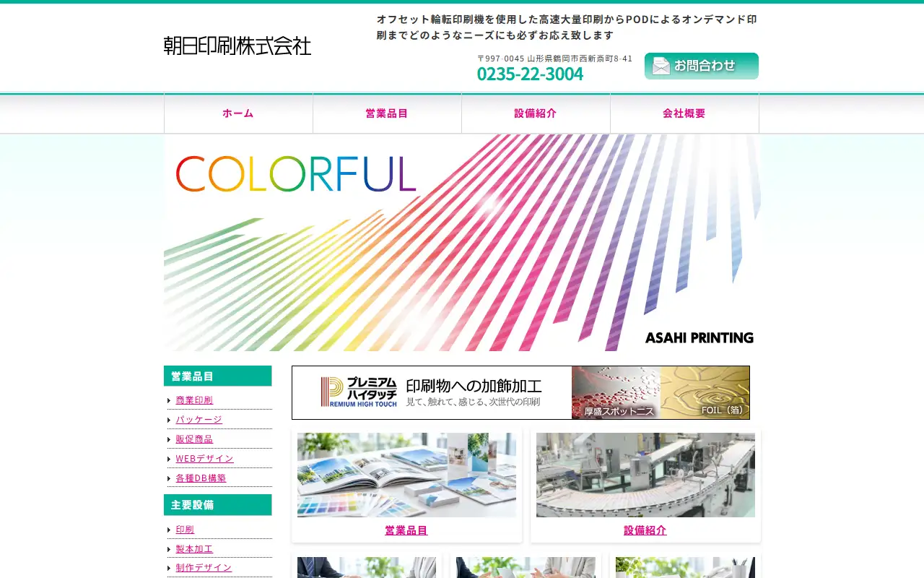
Task: Go to 販促商品 in the sidebar
Action: (194, 439)
